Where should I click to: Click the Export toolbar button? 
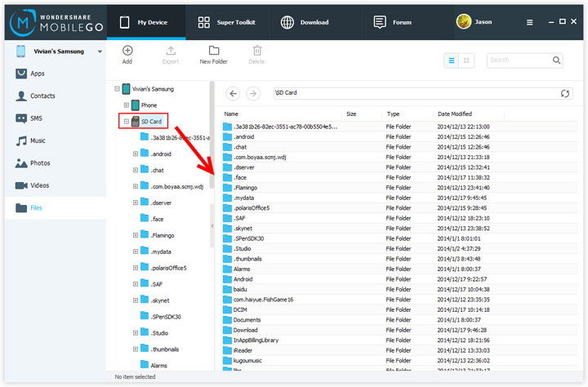(171, 55)
